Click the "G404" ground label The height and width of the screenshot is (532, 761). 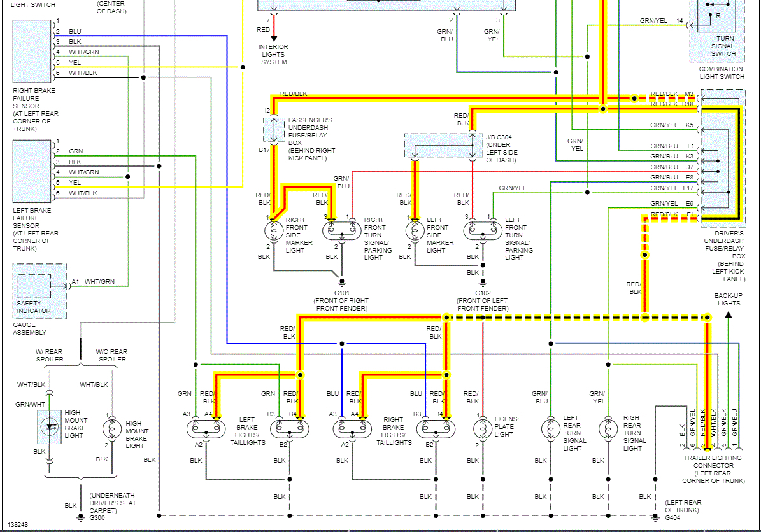coord(672,518)
